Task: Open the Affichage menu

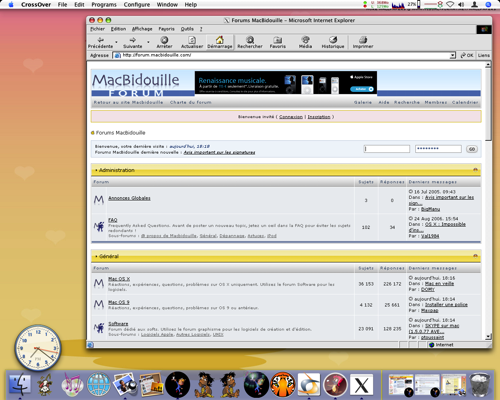Action: tap(142, 29)
